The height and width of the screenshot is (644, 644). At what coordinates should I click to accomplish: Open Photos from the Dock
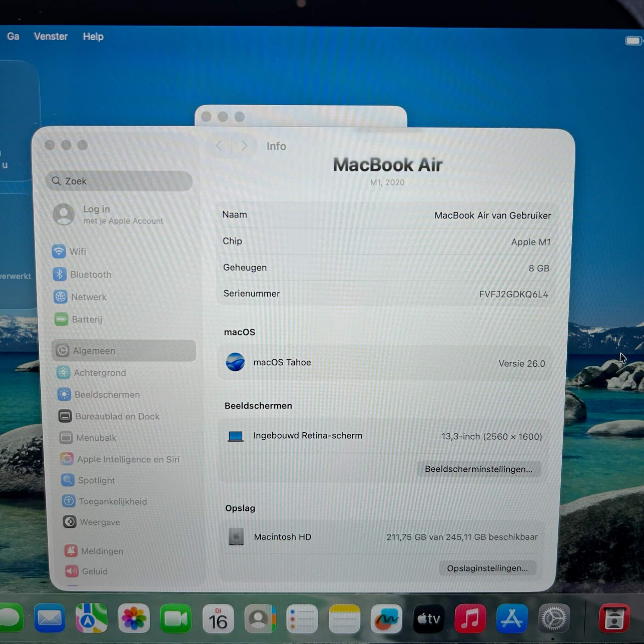click(134, 618)
